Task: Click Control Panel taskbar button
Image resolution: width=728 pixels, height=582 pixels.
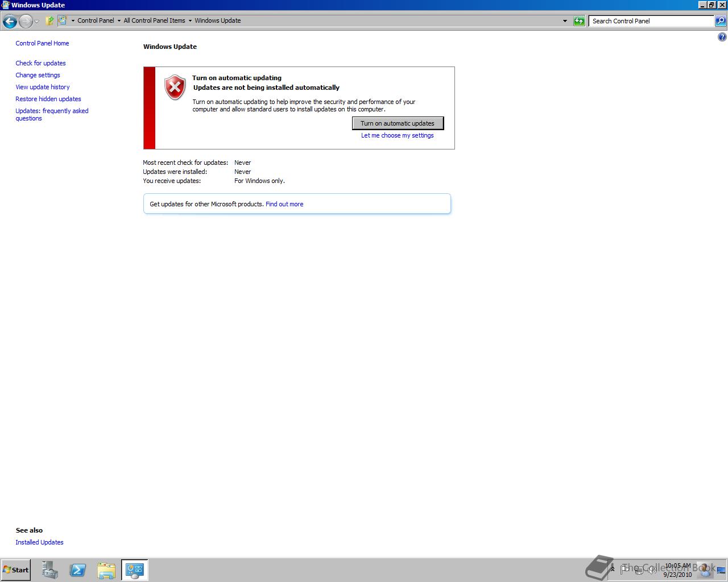Action: coord(135,570)
